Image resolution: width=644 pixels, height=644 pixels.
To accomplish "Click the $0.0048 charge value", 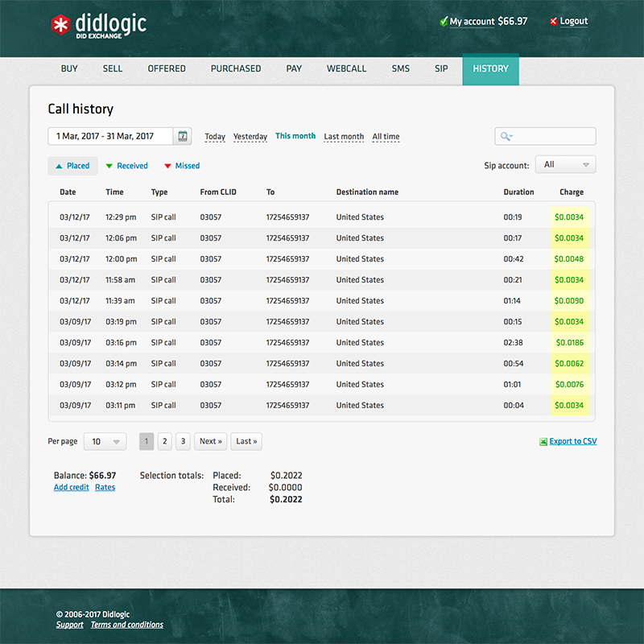I will coord(569,259).
